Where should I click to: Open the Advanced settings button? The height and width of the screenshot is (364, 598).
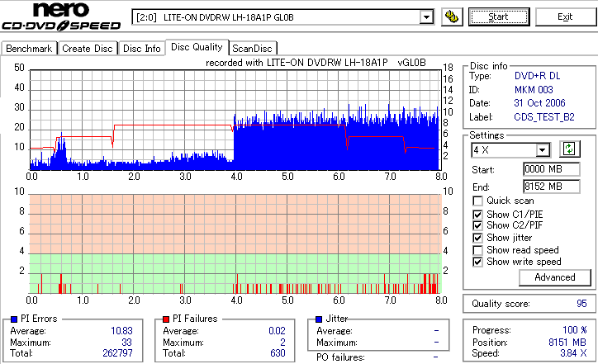point(555,277)
